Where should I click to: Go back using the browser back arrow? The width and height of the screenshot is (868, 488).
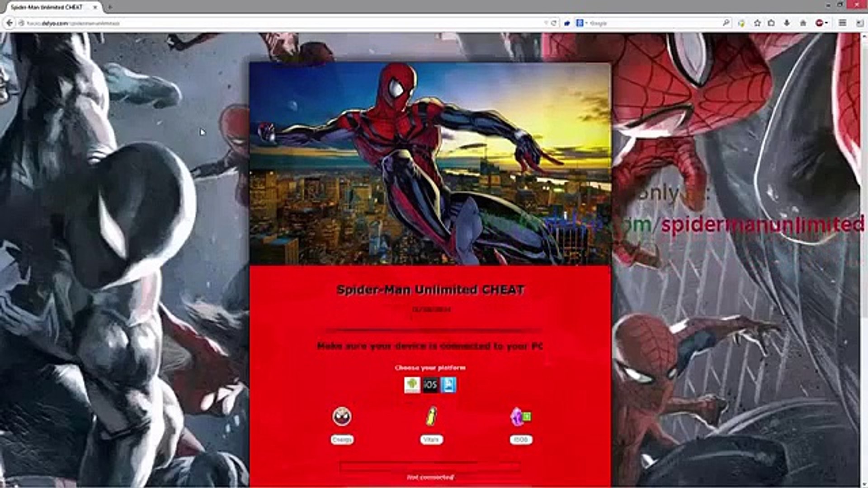pos(9,23)
